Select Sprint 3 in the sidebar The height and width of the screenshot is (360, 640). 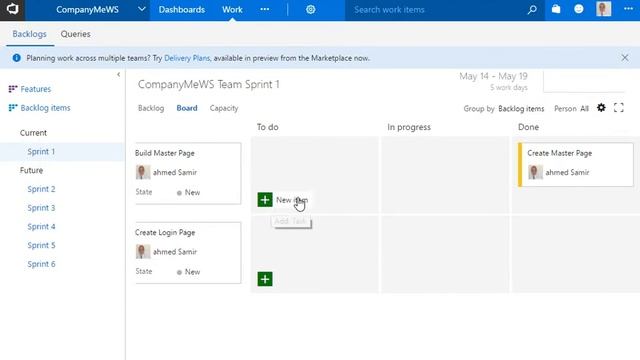coord(41,208)
